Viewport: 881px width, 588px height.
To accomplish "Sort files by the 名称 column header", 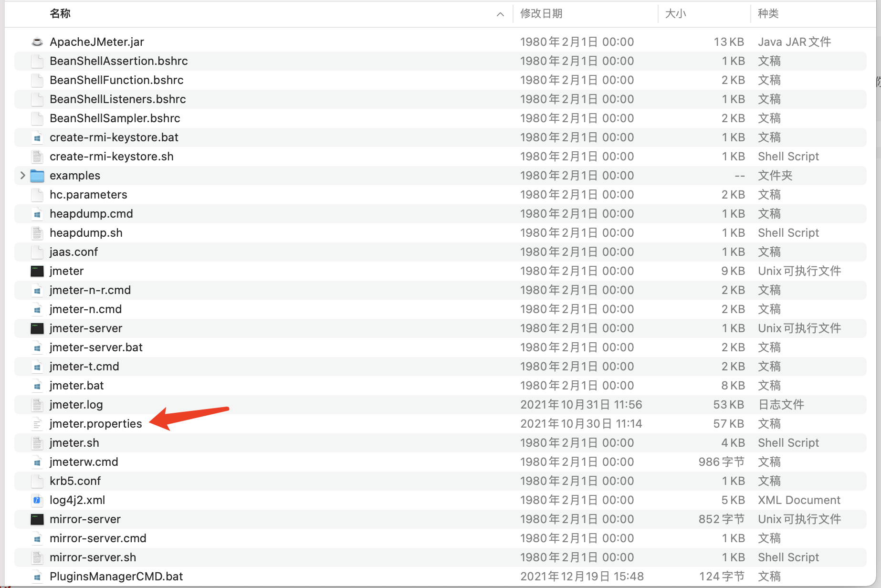I will click(x=60, y=14).
